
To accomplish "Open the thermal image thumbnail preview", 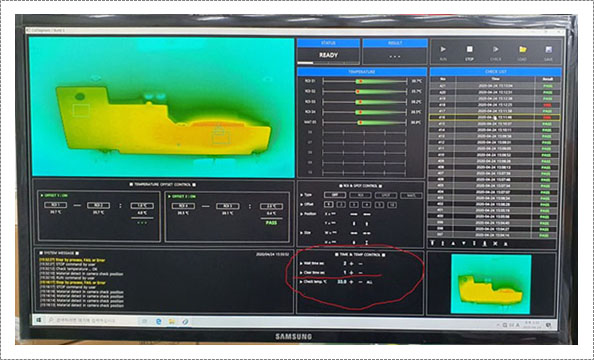I will tap(491, 284).
